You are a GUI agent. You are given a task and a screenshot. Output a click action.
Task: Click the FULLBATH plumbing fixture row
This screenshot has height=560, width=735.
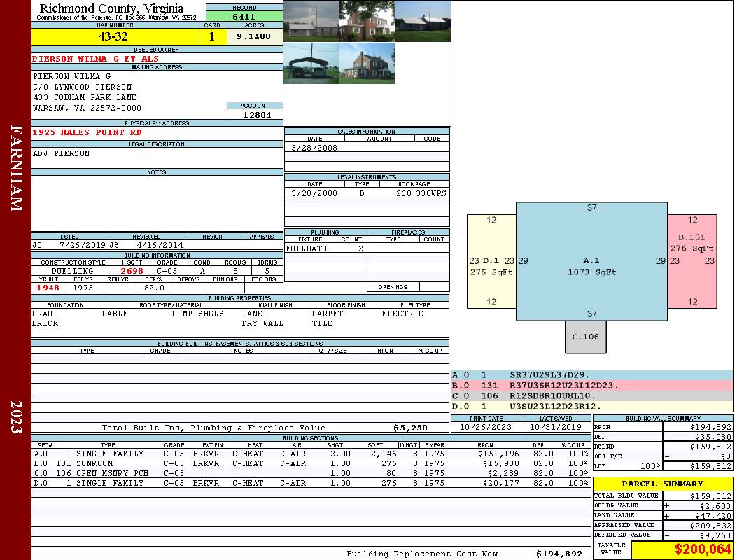tap(325, 248)
